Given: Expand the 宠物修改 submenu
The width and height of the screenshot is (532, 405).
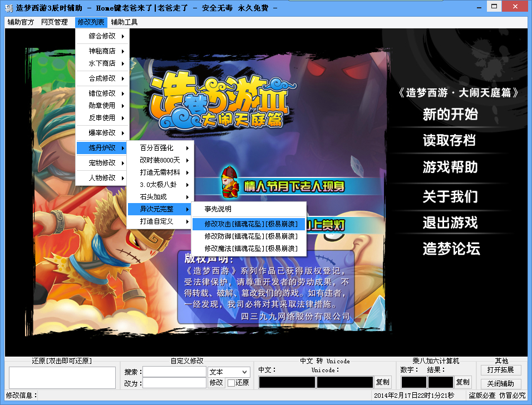Looking at the screenshot, I should click(x=102, y=163).
